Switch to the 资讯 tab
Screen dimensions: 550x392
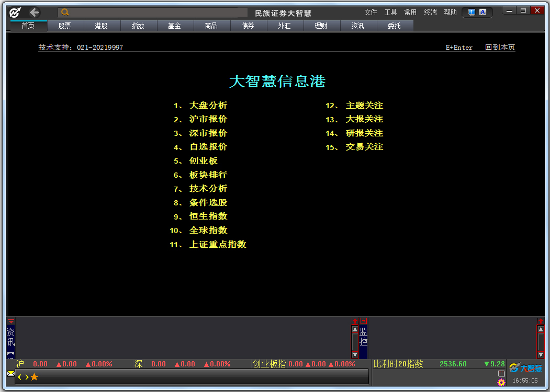click(x=358, y=26)
